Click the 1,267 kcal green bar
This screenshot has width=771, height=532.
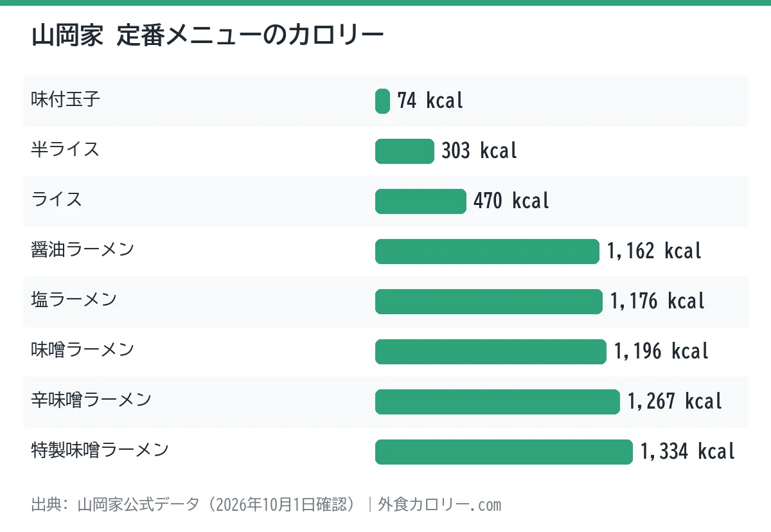coord(497,402)
